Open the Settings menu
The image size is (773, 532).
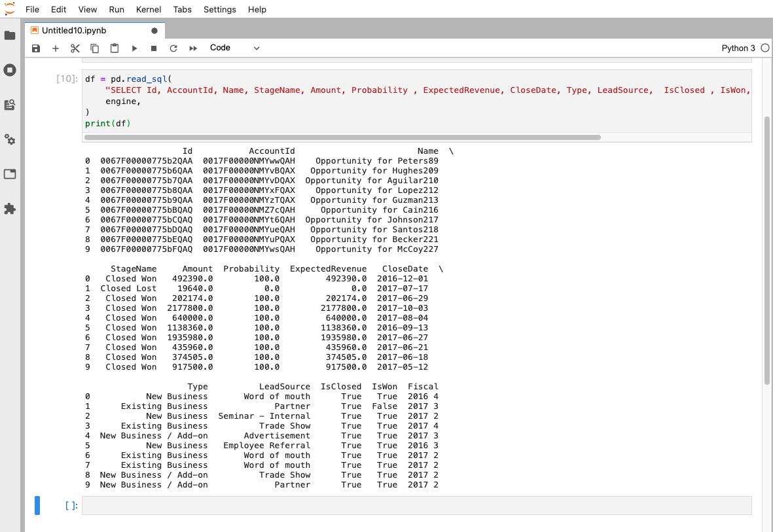[219, 9]
